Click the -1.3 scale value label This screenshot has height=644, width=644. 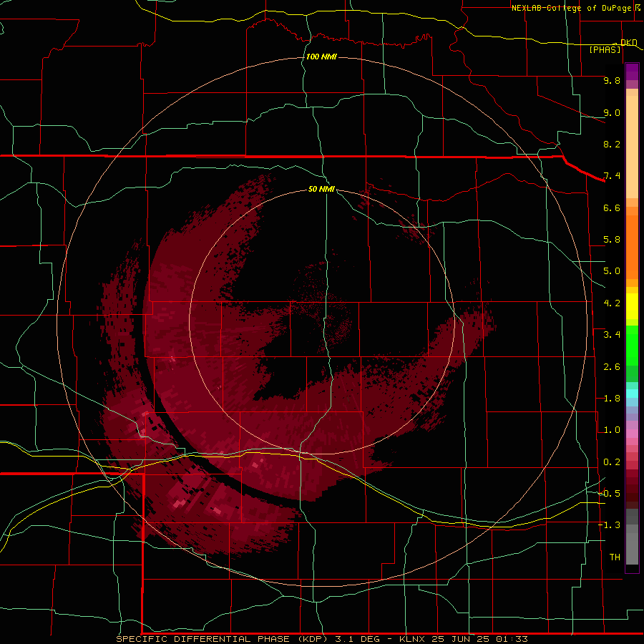pos(609,525)
